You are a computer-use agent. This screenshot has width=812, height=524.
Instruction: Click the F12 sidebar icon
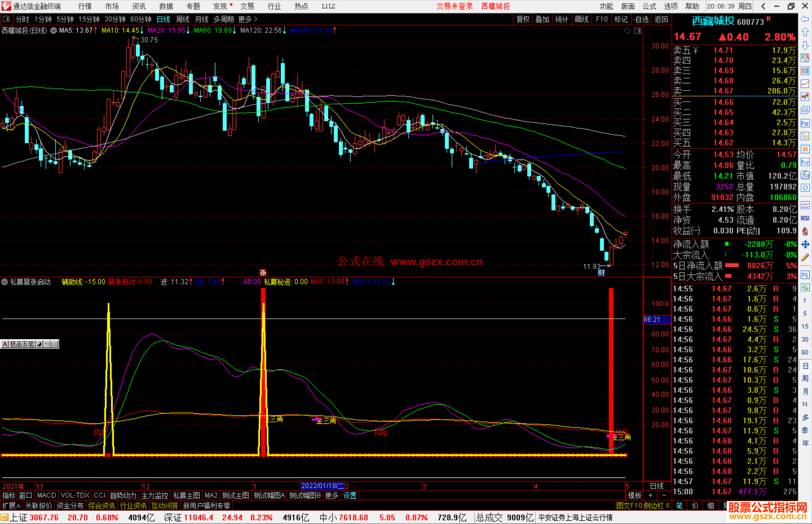point(805,162)
